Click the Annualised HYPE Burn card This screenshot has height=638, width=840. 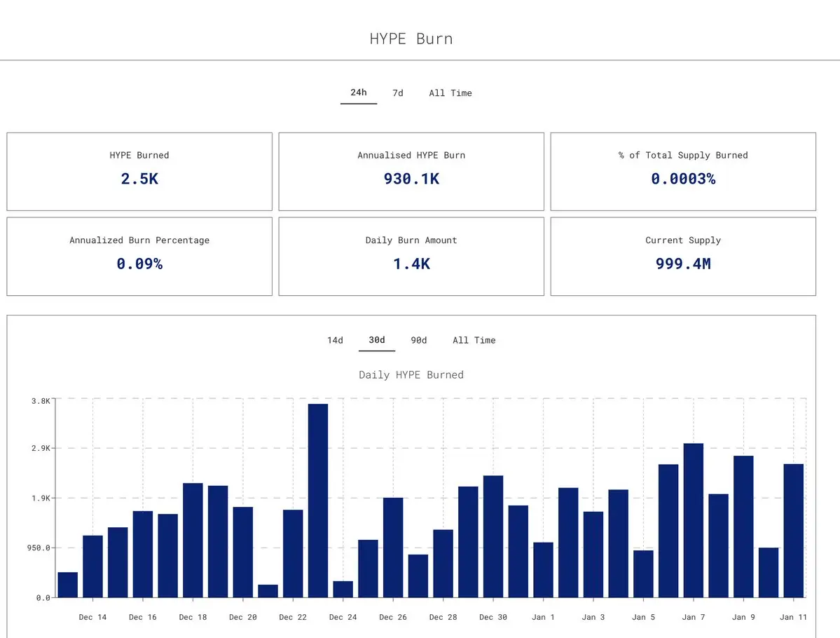tap(411, 172)
